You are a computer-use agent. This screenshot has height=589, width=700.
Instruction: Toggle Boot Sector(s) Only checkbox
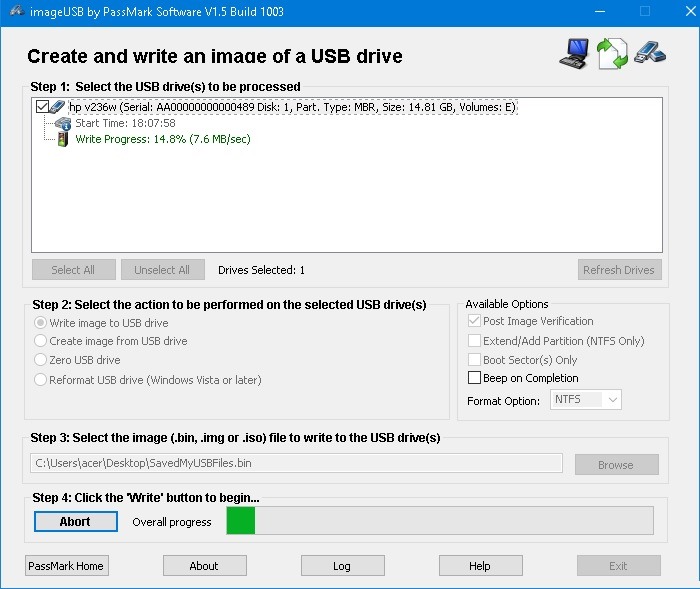474,359
